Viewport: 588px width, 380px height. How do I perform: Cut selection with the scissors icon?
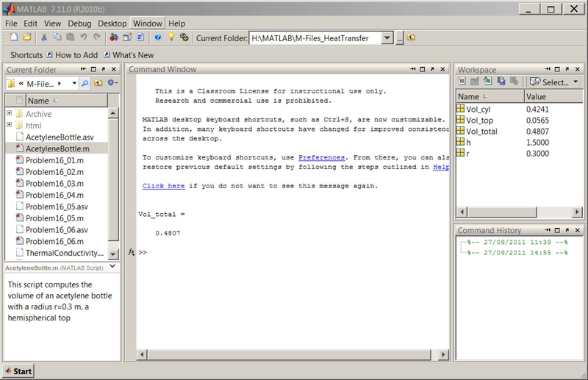pos(44,37)
